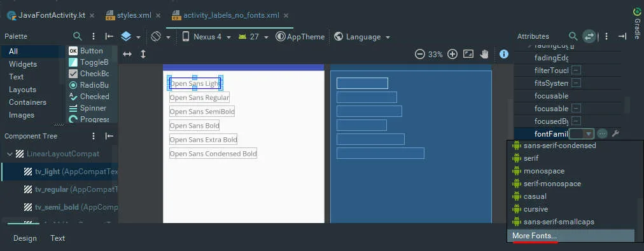Image resolution: width=644 pixels, height=251 pixels.
Task: Open the Language dropdown
Action: [362, 36]
